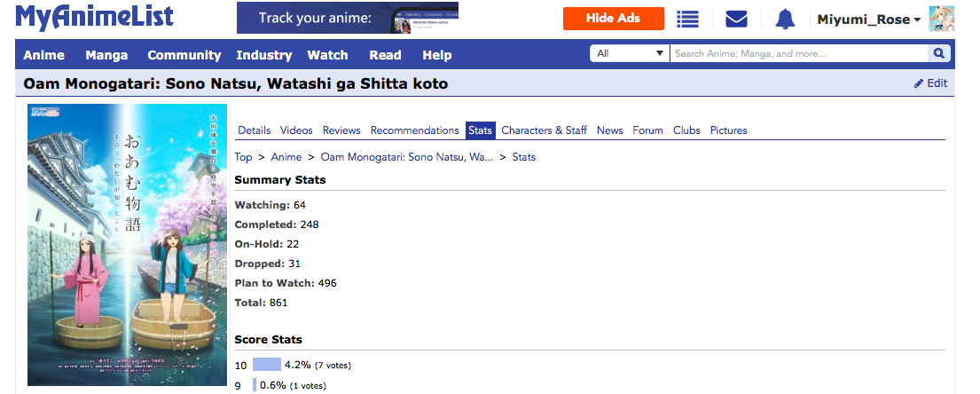This screenshot has height=394, width=980.
Task: Click in the anime search field
Action: [798, 54]
